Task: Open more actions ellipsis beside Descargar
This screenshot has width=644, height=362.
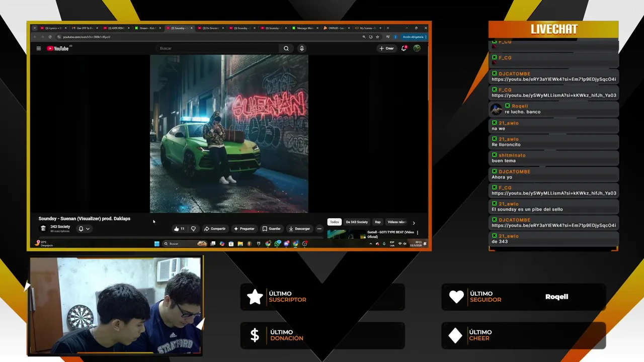Action: 319,229
